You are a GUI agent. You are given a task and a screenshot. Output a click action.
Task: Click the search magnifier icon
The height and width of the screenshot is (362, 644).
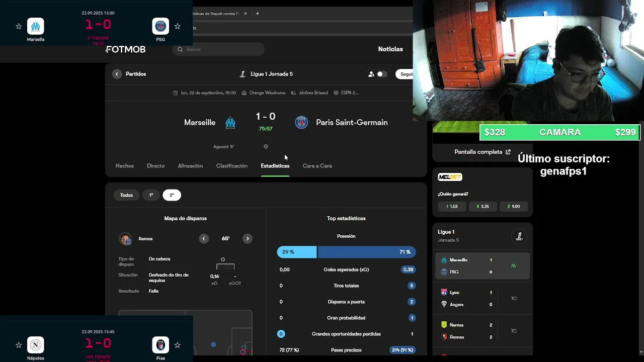[180, 49]
